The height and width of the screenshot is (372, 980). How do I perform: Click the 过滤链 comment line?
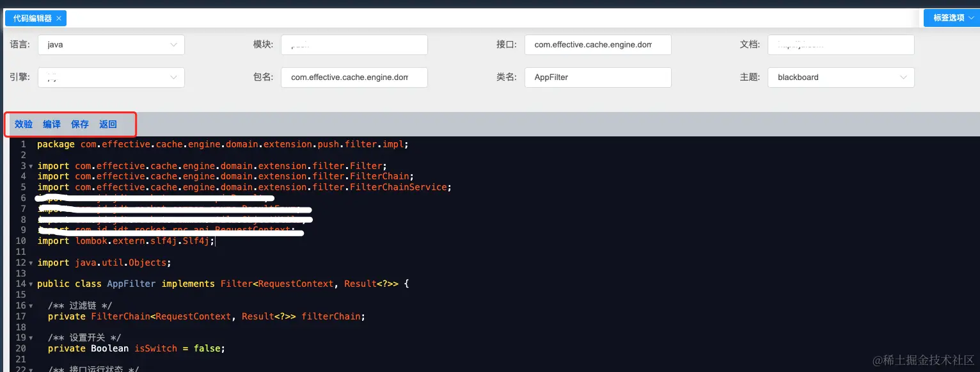click(80, 305)
